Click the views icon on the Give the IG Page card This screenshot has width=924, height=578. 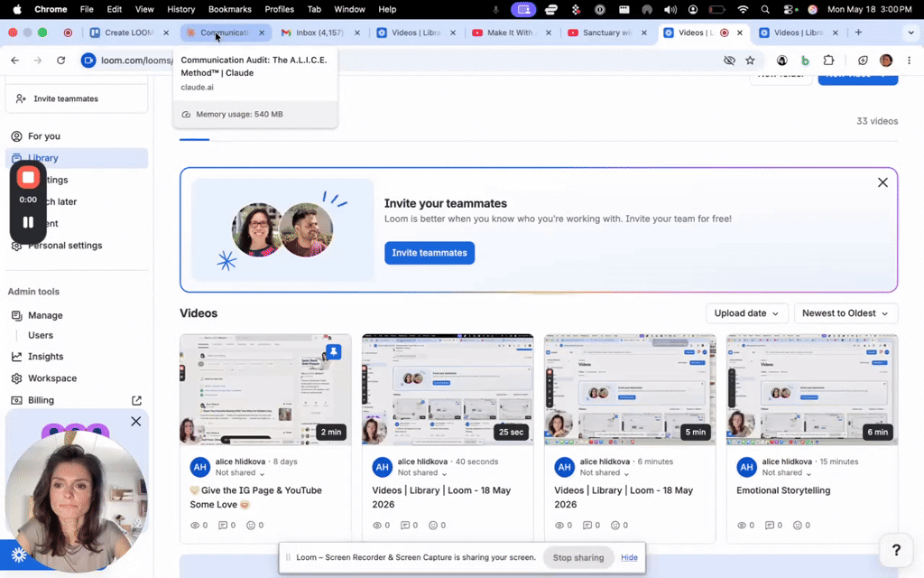click(195, 526)
